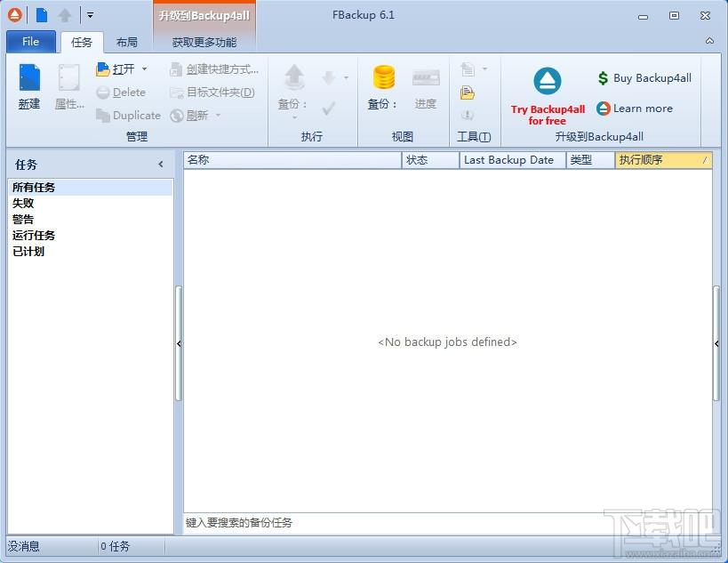Screen dimensions: 728x563
Task: Click 目标文件夹(D) destination folder button
Action: coord(212,92)
